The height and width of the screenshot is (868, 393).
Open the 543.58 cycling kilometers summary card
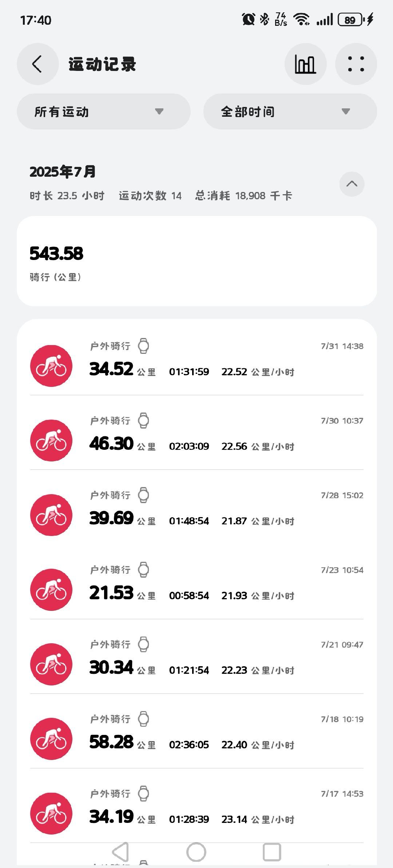tap(197, 261)
